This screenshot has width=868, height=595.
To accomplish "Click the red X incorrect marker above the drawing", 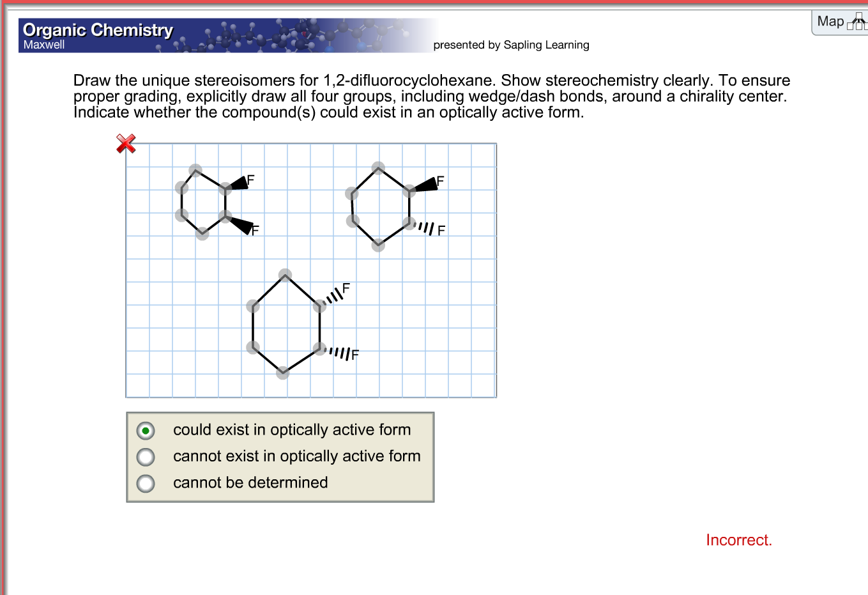I will (126, 144).
